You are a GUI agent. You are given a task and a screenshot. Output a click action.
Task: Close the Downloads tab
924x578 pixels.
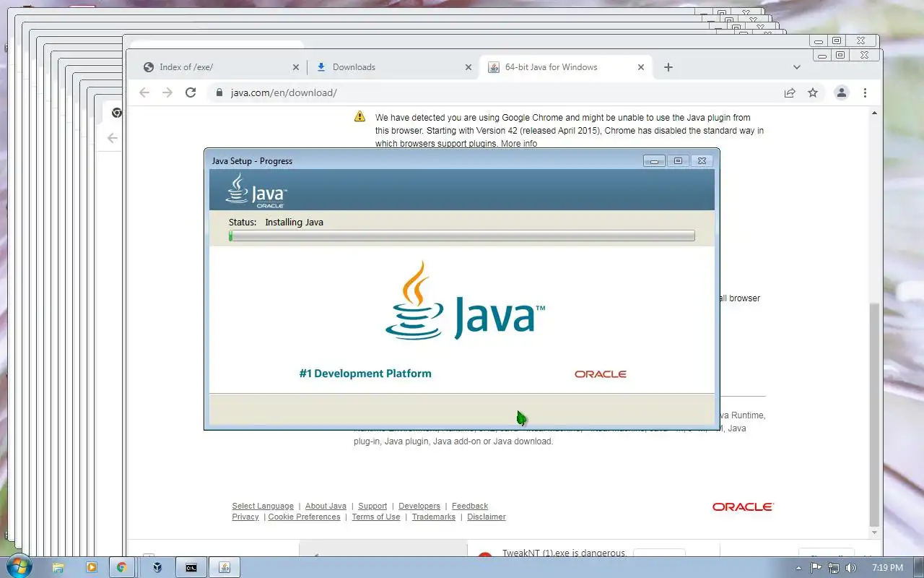tap(468, 67)
